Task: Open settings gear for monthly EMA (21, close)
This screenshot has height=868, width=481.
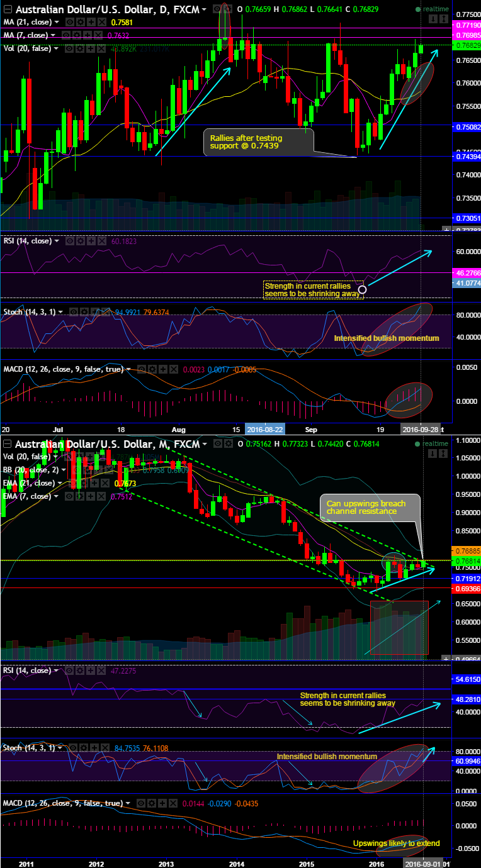Action: (x=83, y=483)
